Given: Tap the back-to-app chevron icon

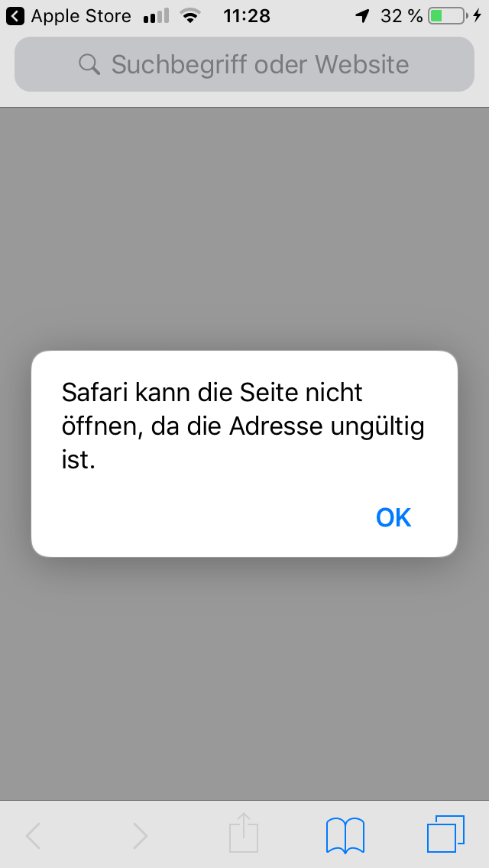Looking at the screenshot, I should tap(15, 16).
